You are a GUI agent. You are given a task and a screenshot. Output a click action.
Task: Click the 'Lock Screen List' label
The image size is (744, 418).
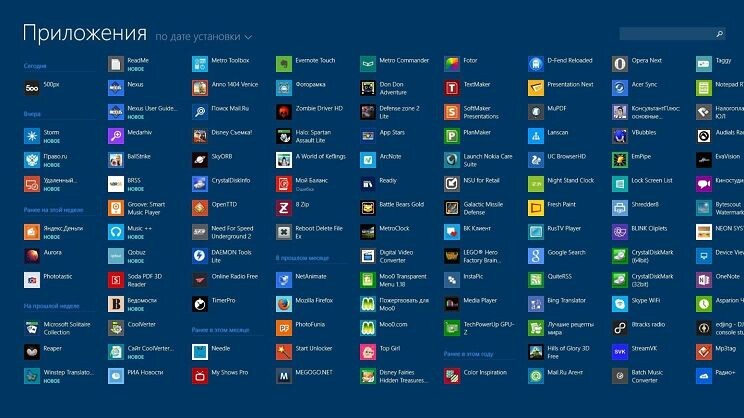coord(652,180)
